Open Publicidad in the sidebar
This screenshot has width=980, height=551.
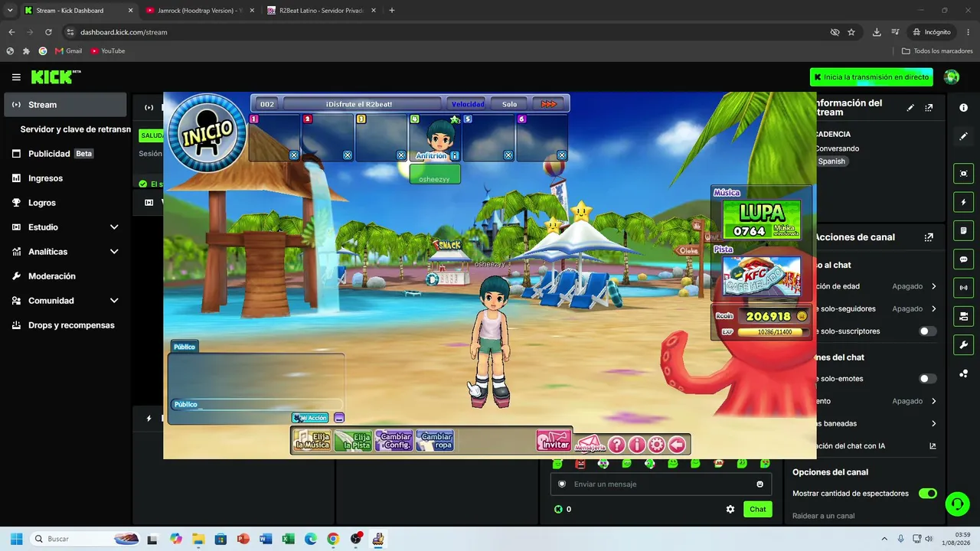tap(65, 154)
